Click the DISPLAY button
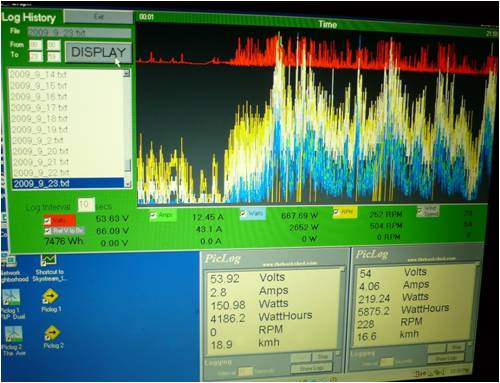The image size is (500, 383). tap(98, 52)
